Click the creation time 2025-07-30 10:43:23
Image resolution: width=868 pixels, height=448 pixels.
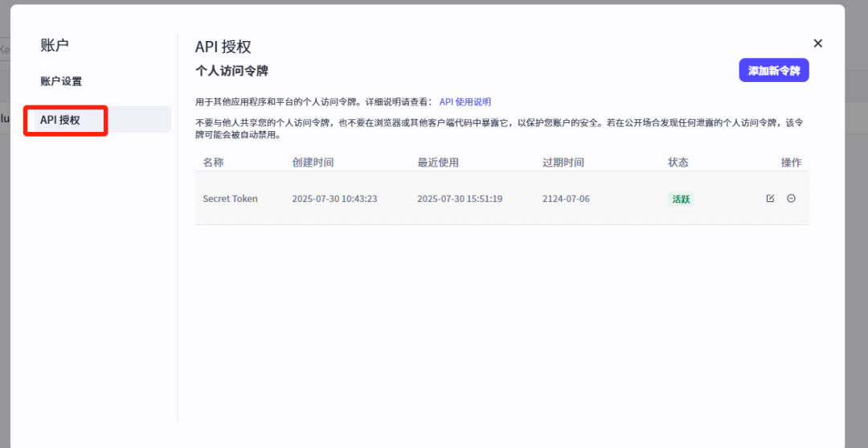[x=334, y=199]
